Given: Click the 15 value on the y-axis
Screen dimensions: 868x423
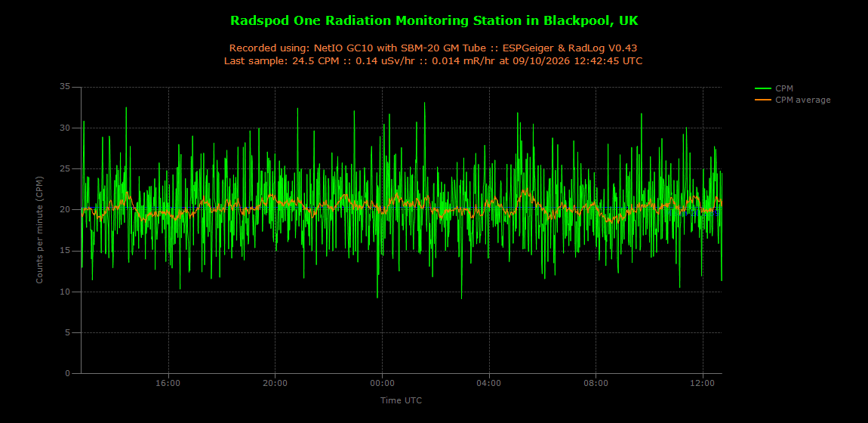Looking at the screenshot, I should click(66, 251).
